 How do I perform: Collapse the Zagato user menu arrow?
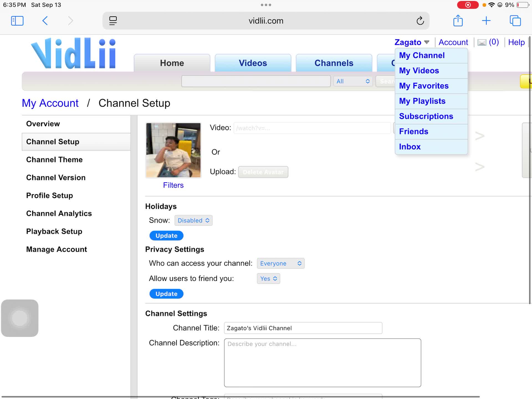click(427, 42)
